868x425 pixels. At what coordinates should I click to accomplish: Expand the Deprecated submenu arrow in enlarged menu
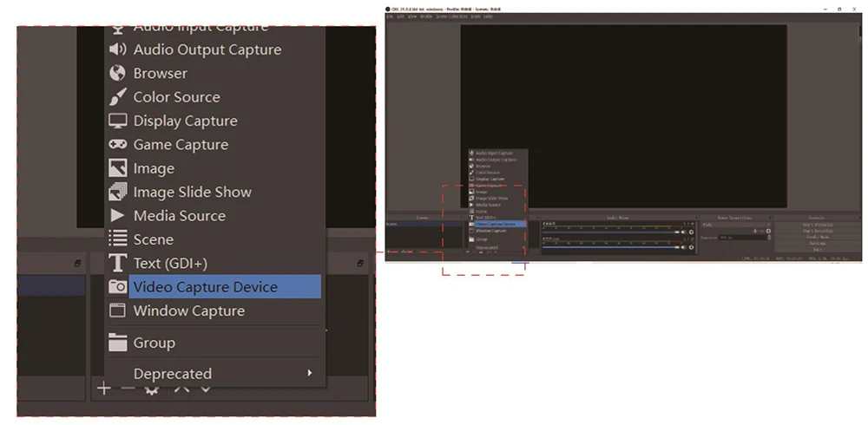click(x=310, y=374)
